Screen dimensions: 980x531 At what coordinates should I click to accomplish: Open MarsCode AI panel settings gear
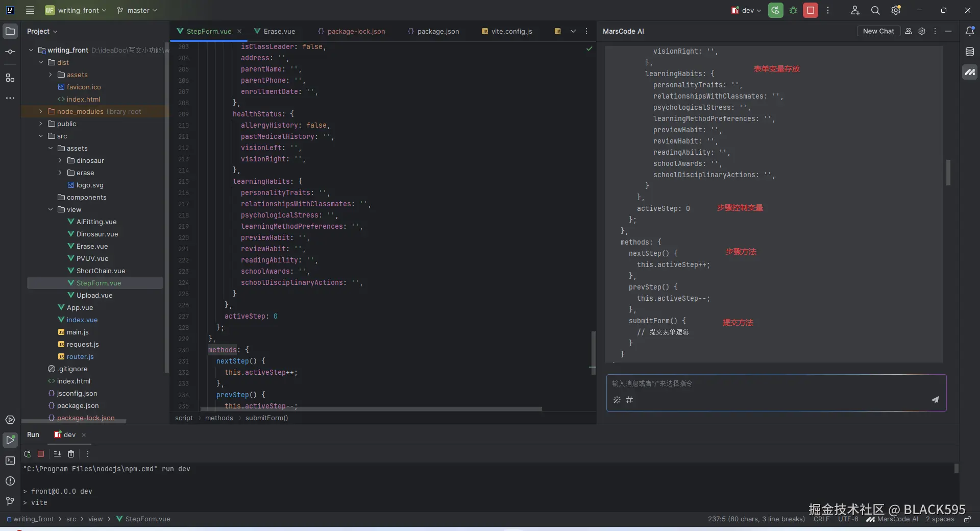click(x=922, y=31)
